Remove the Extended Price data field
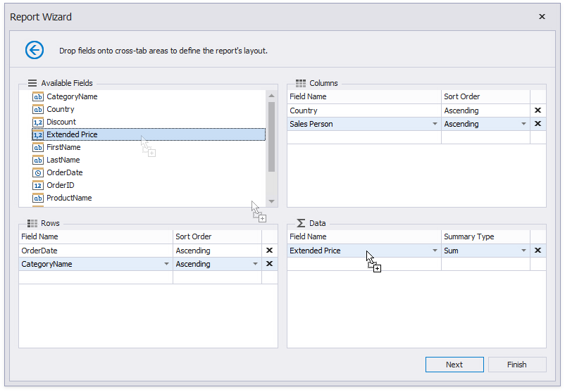Image resolution: width=565 pixels, height=392 pixels. tap(538, 251)
